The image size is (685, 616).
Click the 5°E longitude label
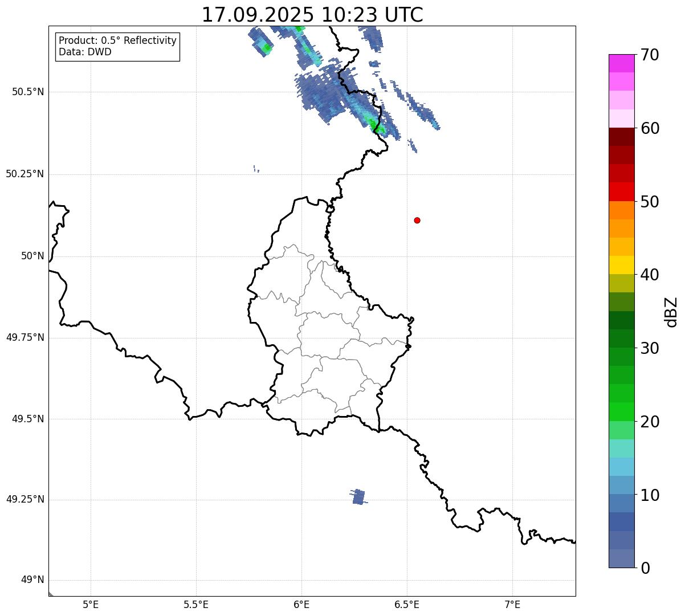[91, 605]
